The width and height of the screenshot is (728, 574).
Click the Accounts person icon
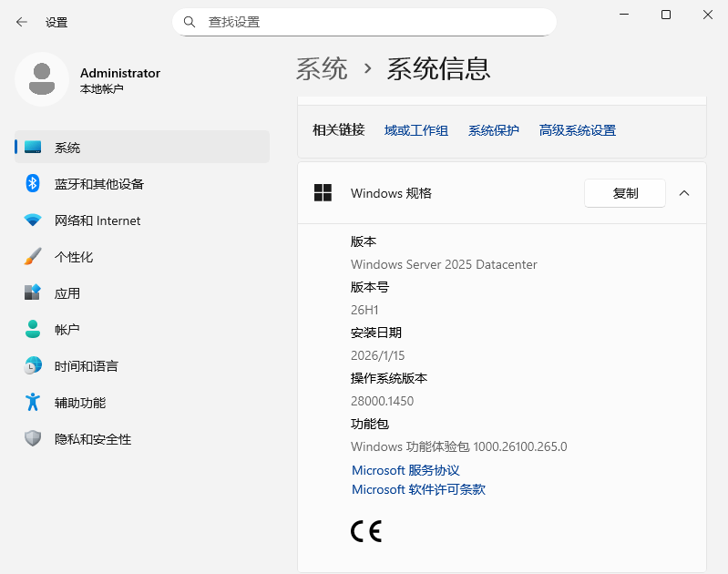point(33,329)
